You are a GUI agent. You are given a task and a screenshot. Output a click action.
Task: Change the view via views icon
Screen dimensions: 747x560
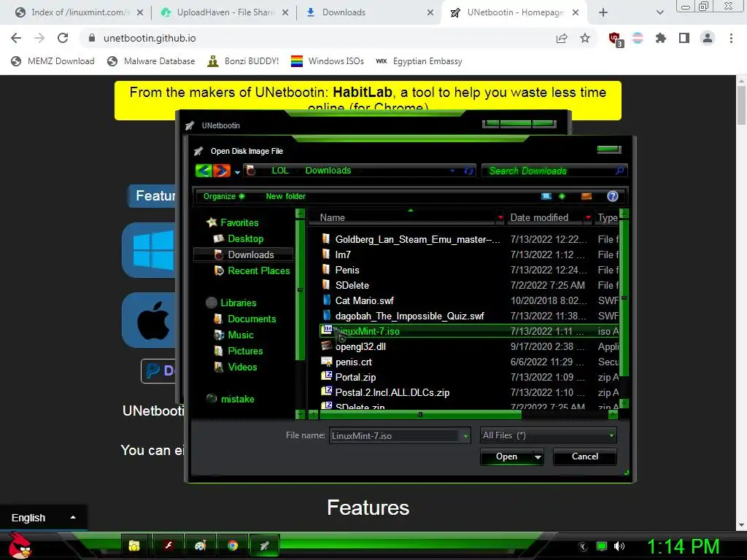pyautogui.click(x=546, y=196)
